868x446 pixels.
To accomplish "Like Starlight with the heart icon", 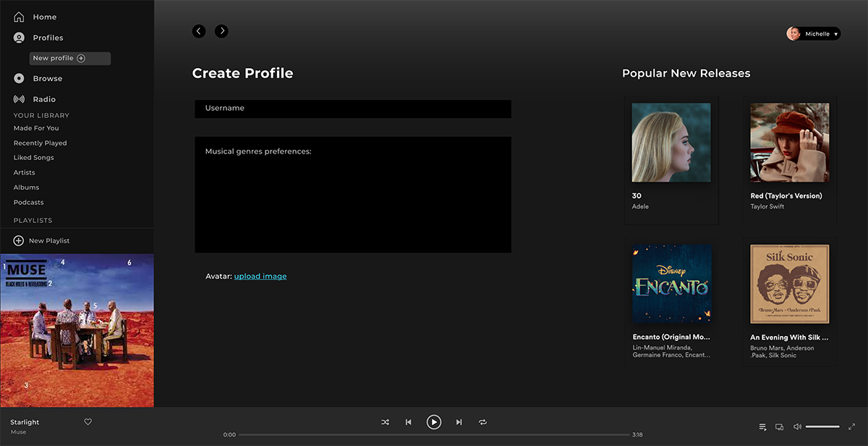I will click(x=88, y=422).
